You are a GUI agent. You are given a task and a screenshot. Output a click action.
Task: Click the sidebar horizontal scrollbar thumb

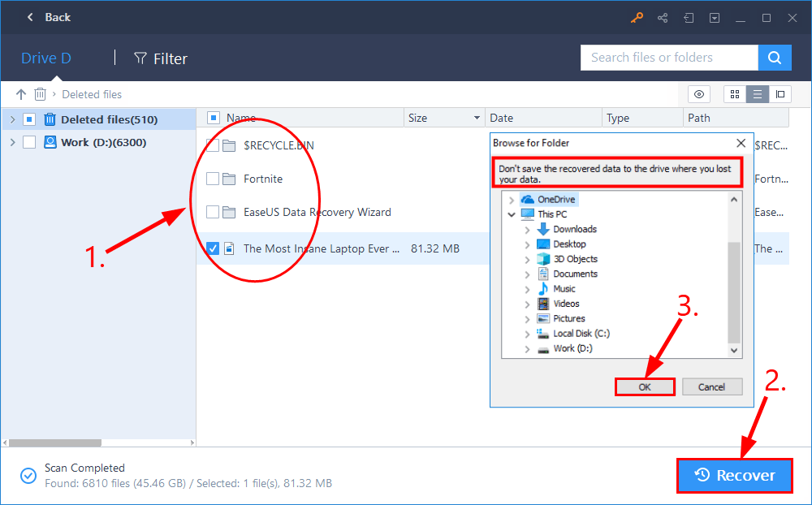(55, 442)
